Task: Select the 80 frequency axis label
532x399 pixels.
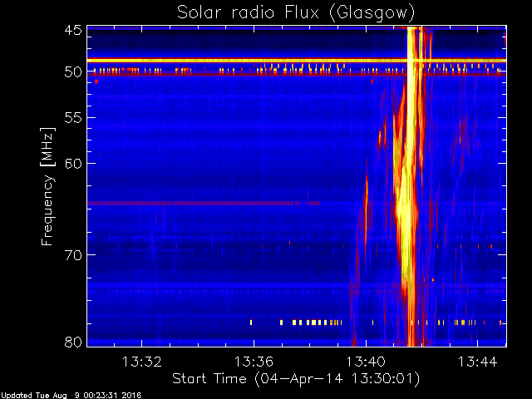Action: [x=73, y=342]
